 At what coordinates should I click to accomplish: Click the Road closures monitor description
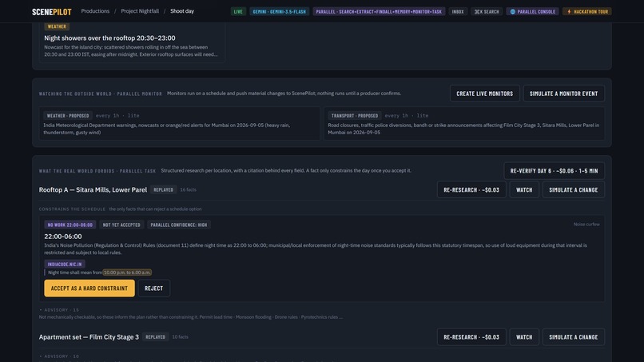[463, 129]
